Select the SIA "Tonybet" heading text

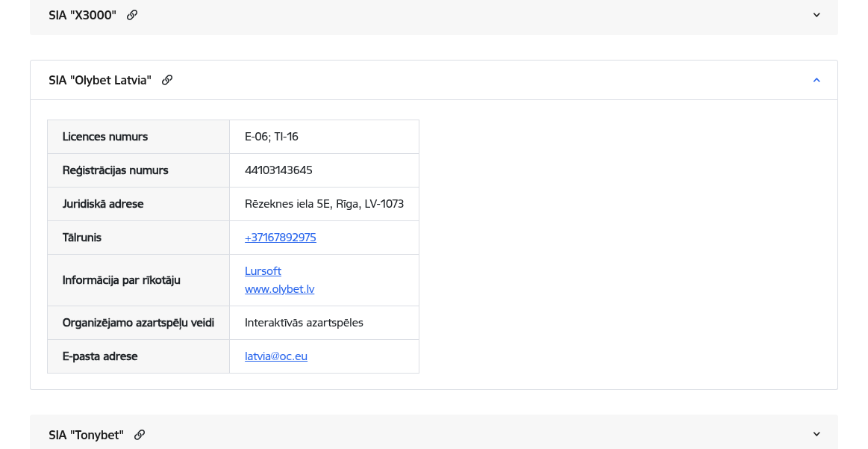87,435
